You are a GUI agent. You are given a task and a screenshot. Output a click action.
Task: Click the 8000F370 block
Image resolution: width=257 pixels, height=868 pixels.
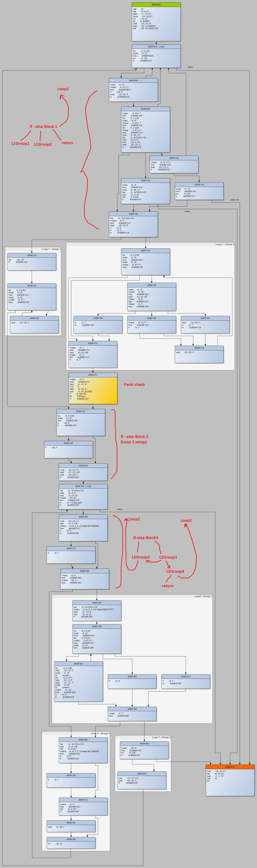click(x=142, y=780)
